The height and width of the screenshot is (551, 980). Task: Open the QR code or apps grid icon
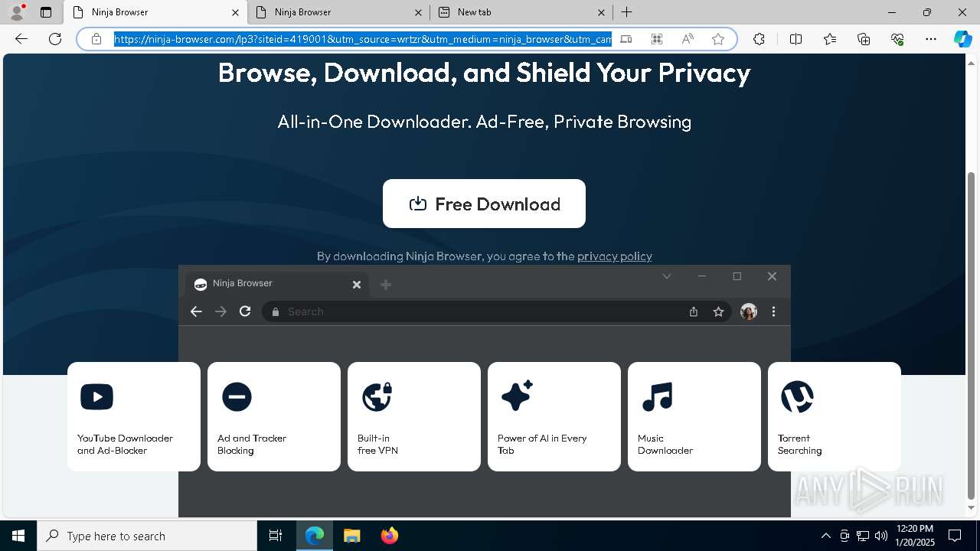click(657, 39)
